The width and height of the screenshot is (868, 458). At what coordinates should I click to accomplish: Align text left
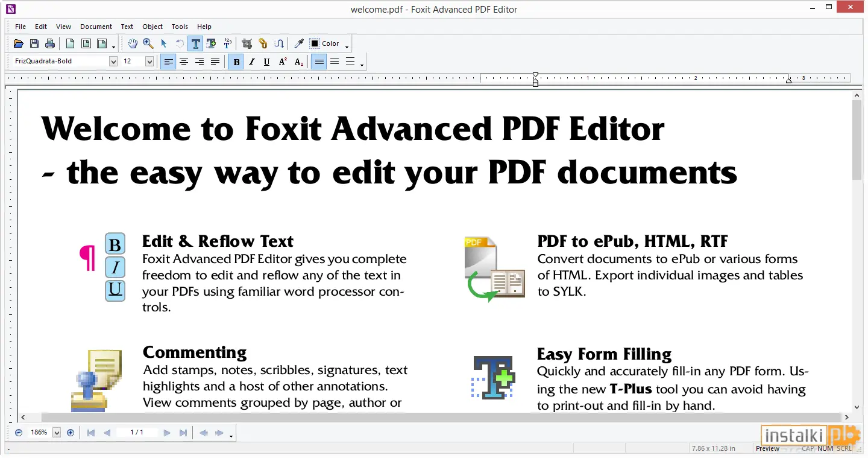[x=168, y=62]
